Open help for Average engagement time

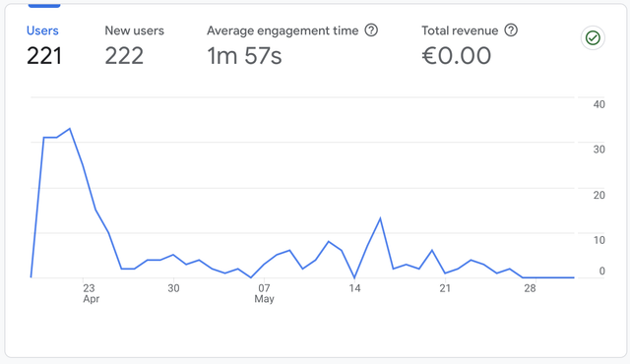point(371,30)
